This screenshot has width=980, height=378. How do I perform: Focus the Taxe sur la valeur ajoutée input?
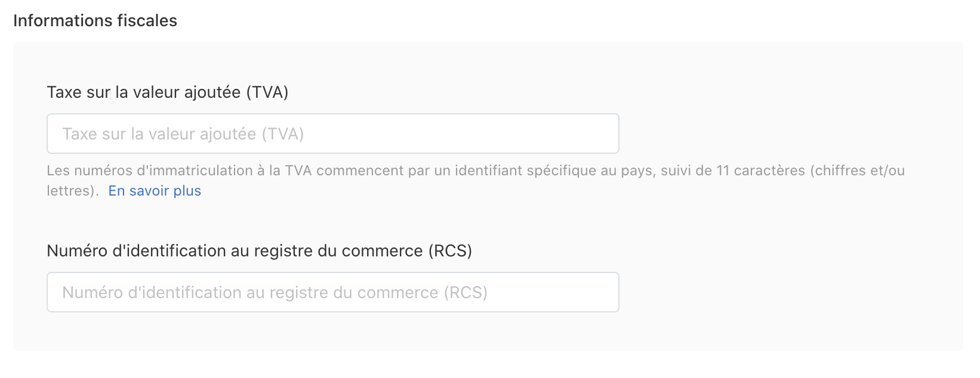click(333, 134)
